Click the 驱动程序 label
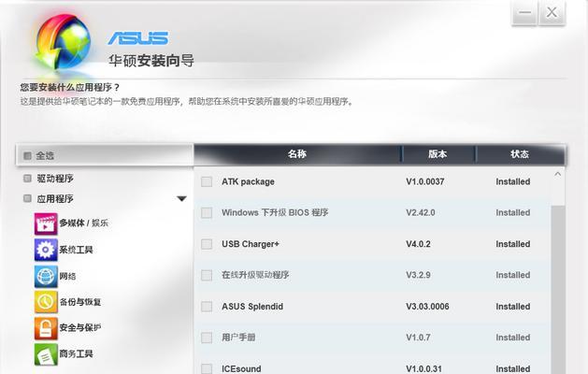 55,179
